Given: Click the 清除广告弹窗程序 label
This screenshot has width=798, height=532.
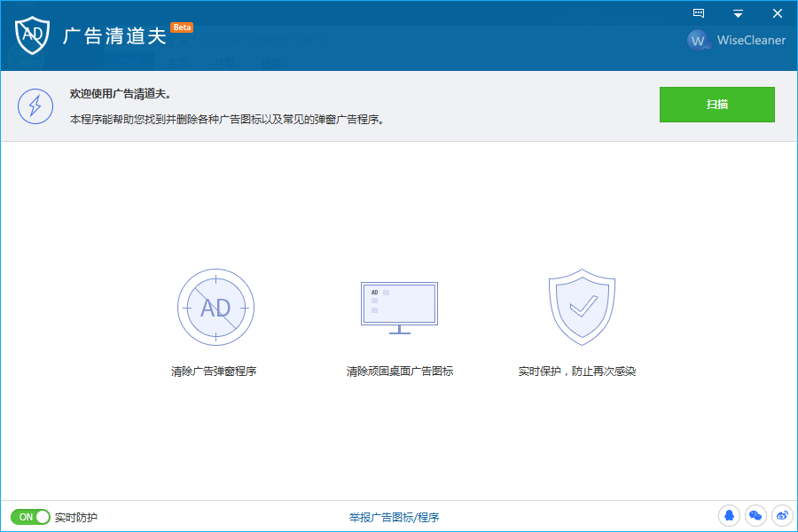Looking at the screenshot, I should [x=214, y=372].
